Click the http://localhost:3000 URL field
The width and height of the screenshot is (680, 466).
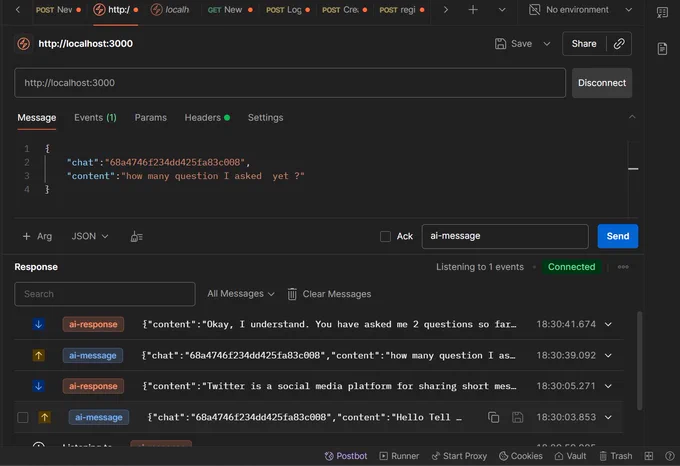[x=290, y=83]
